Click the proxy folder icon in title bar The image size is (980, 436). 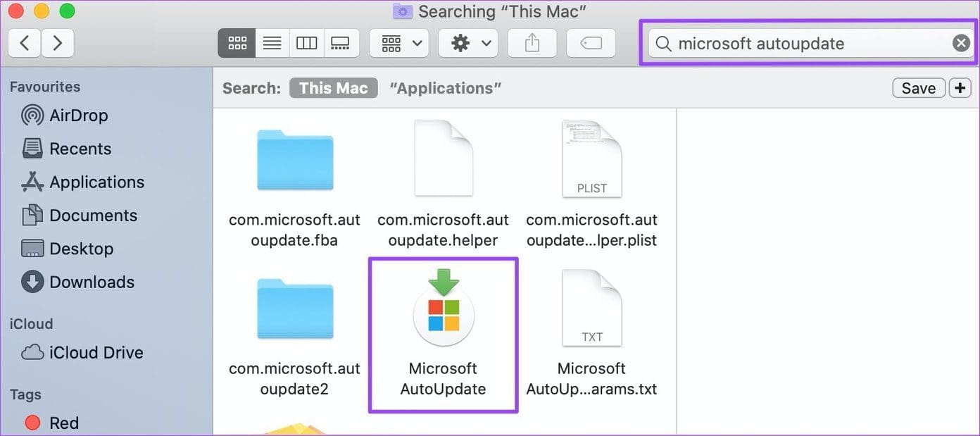click(x=403, y=11)
